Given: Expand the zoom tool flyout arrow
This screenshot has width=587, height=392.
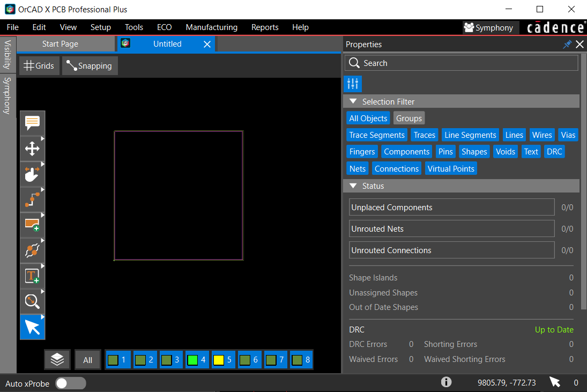Looking at the screenshot, I should (42, 292).
